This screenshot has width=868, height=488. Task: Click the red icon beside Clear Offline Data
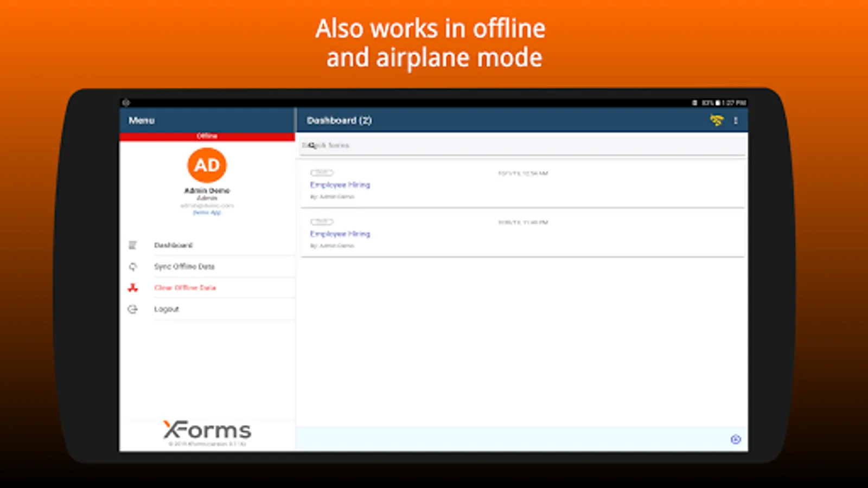pyautogui.click(x=132, y=288)
